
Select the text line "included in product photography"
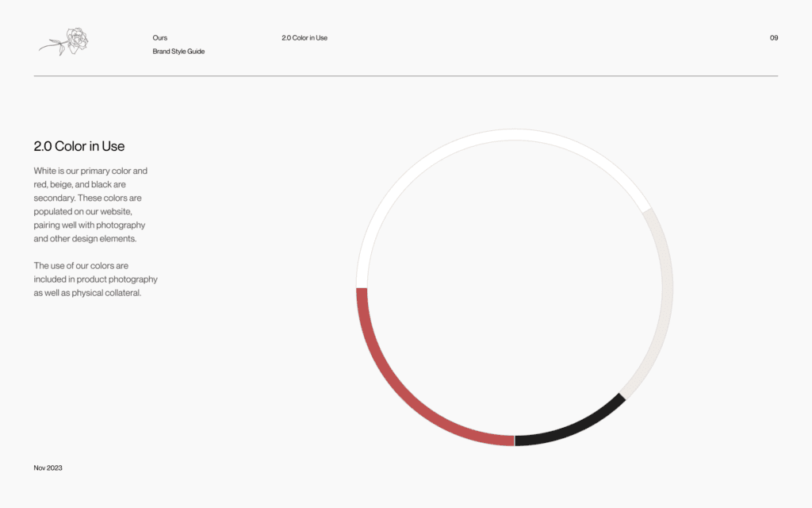[x=95, y=279]
